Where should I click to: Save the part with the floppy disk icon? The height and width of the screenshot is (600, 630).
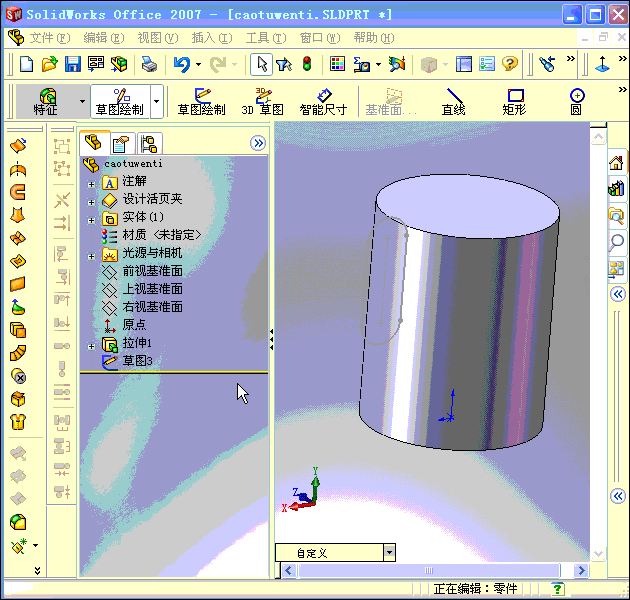pyautogui.click(x=73, y=64)
